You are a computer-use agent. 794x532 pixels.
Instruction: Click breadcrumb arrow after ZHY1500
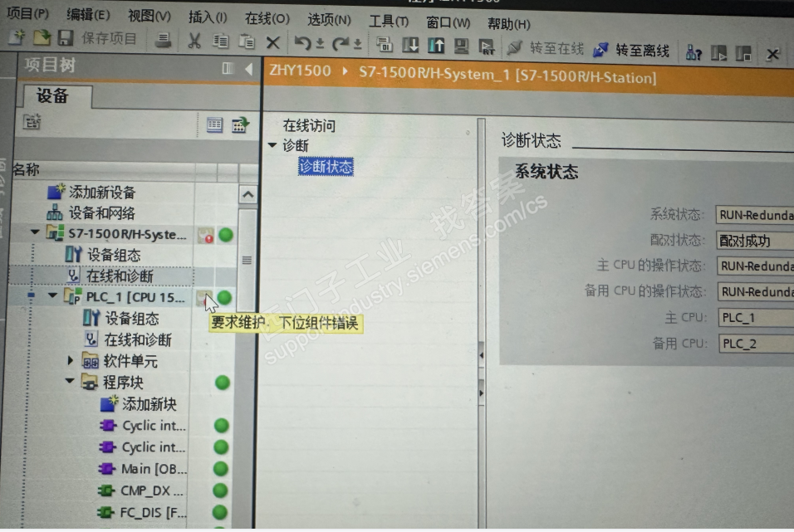pos(345,71)
